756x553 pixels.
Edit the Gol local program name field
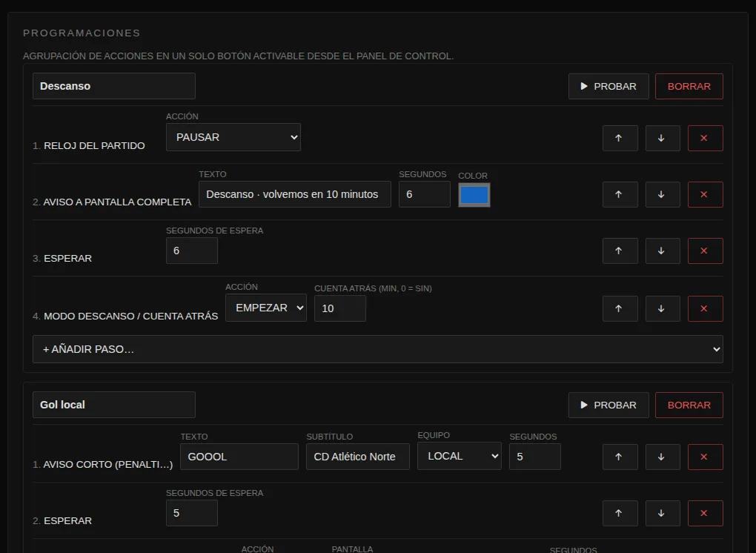point(114,405)
